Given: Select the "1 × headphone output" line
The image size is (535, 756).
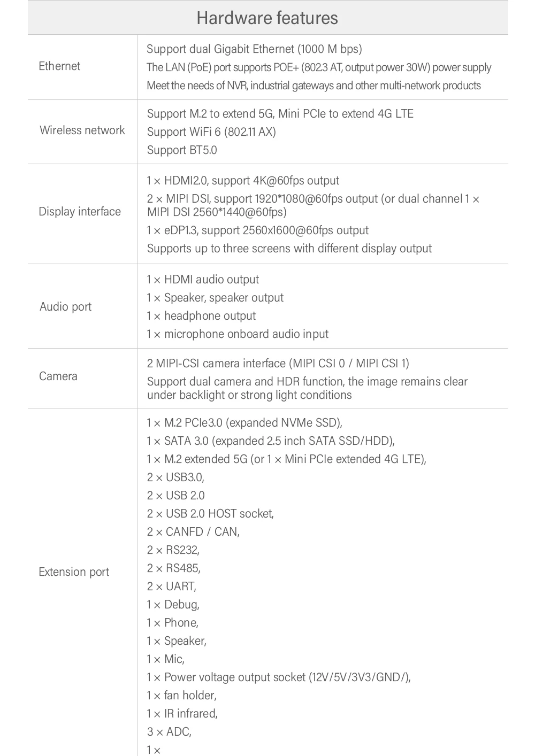Looking at the screenshot, I should [201, 316].
